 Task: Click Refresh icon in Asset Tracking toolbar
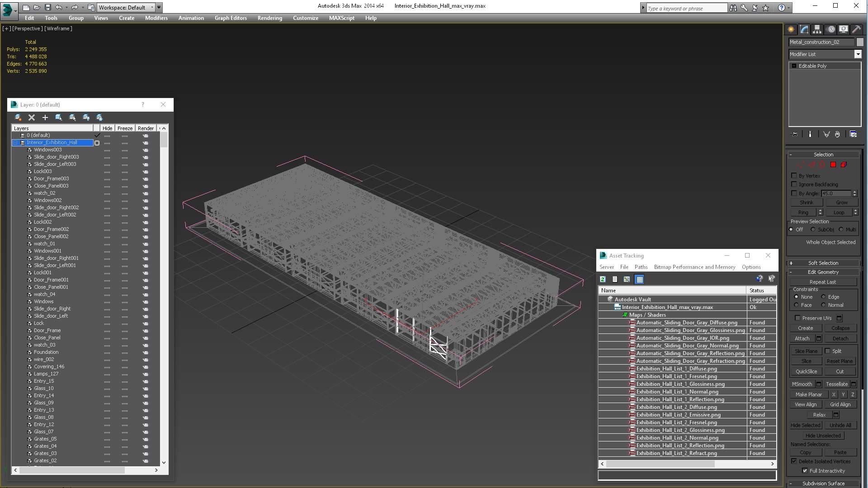click(x=603, y=279)
